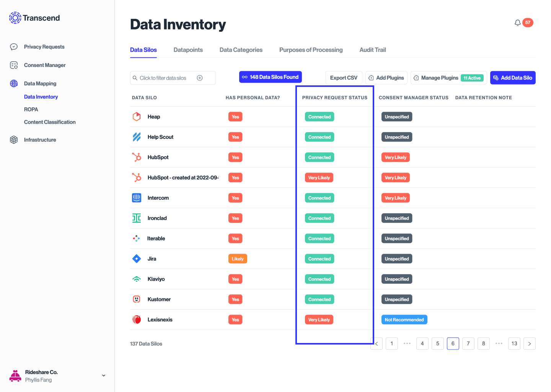The image size is (551, 392).
Task: Click the Heap data silo logo
Action: click(137, 116)
